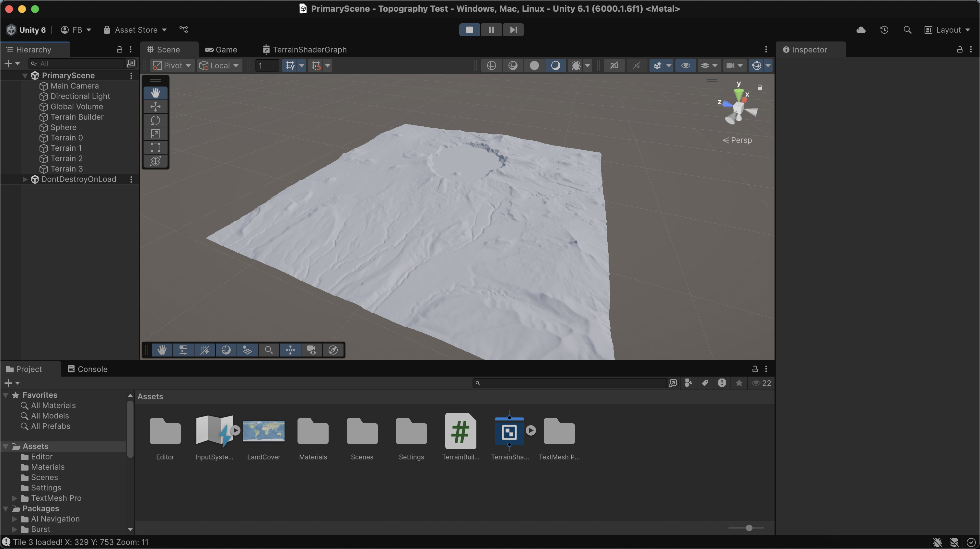Open the Asset Store menu

[135, 30]
